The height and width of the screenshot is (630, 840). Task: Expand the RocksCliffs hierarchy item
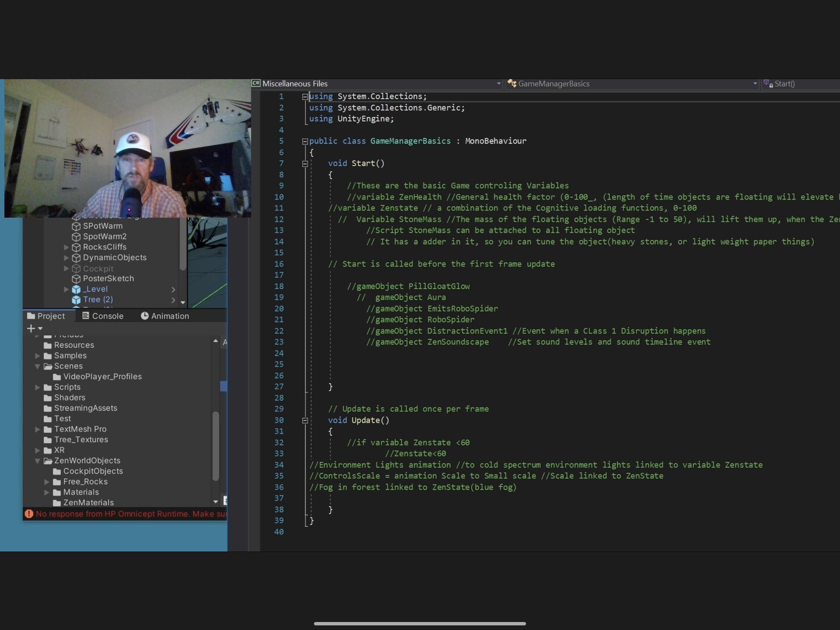pyautogui.click(x=66, y=247)
